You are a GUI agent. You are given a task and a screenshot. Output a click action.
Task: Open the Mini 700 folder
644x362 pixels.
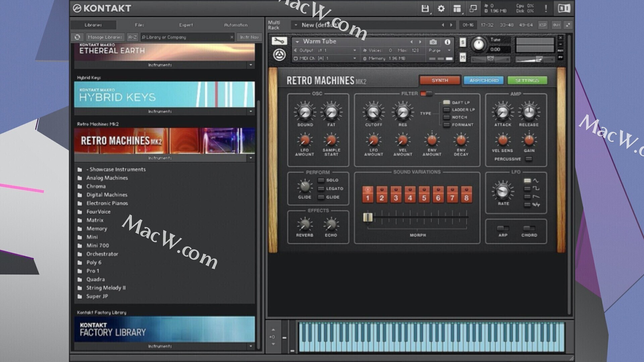[98, 246]
